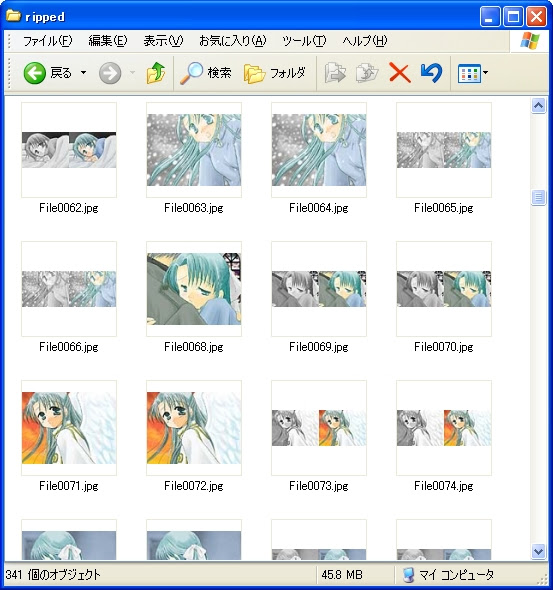This screenshot has height=590, width=553.
Task: Click the scrollbar down arrow
Action: click(x=539, y=552)
